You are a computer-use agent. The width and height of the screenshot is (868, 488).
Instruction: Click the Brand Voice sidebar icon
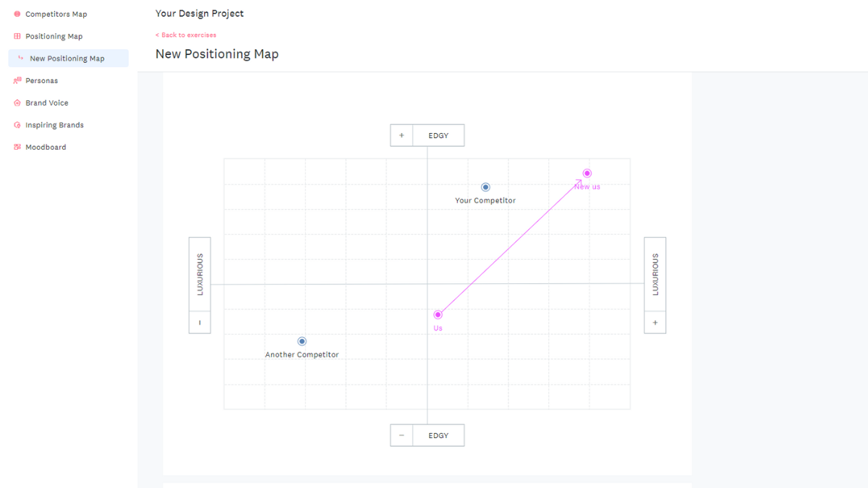point(17,103)
